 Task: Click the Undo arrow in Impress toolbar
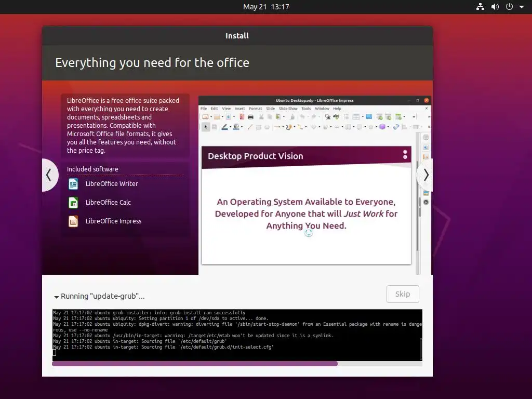click(302, 117)
